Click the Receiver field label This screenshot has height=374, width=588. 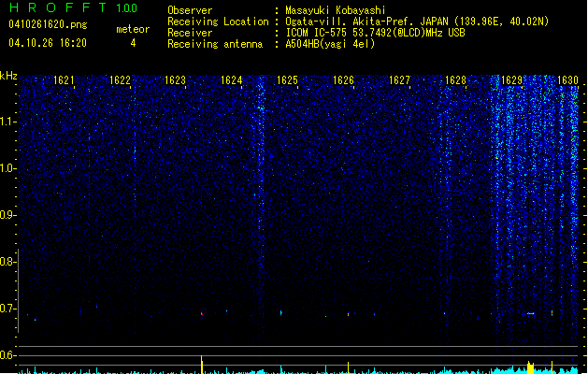[190, 33]
